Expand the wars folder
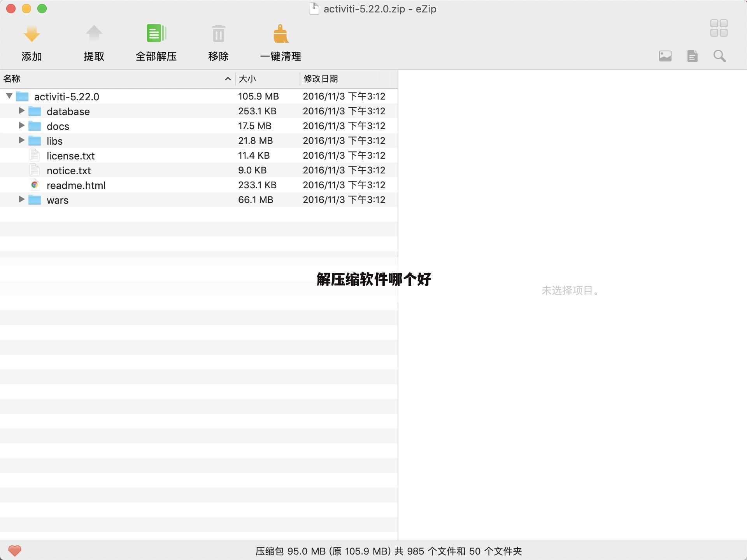 point(21,199)
